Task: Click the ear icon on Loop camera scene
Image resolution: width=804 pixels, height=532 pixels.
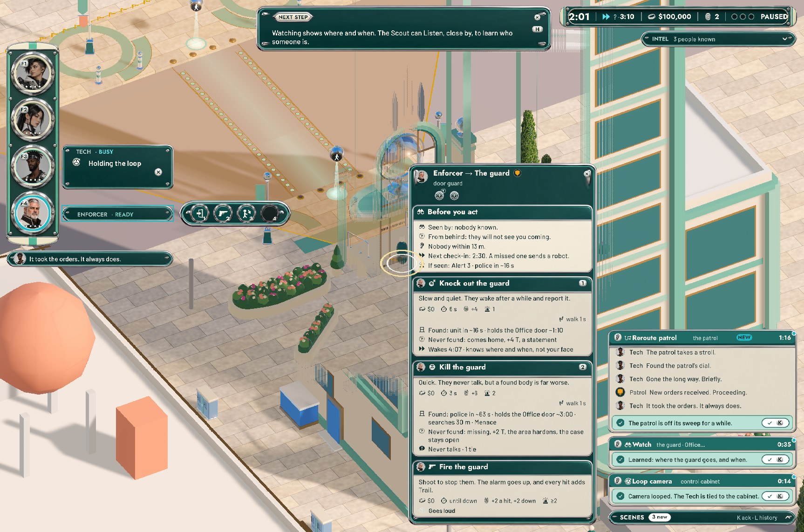Action: [x=618, y=481]
